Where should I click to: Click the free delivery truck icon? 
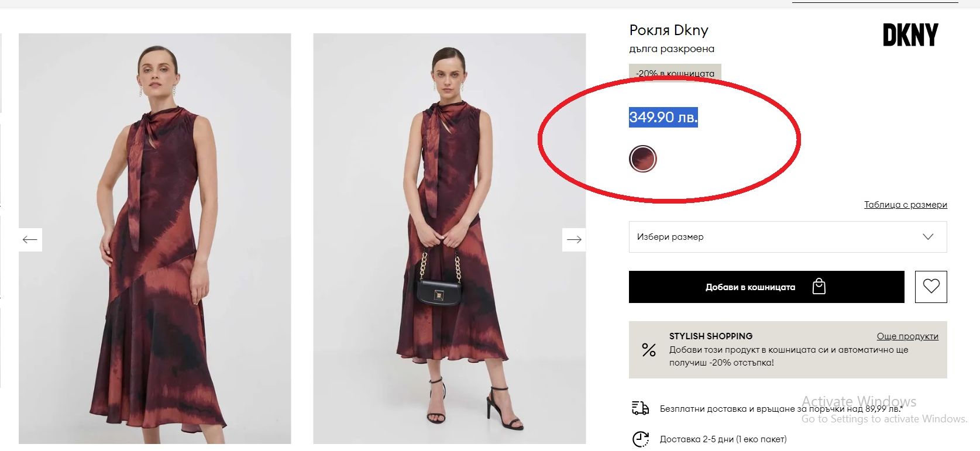[641, 408]
